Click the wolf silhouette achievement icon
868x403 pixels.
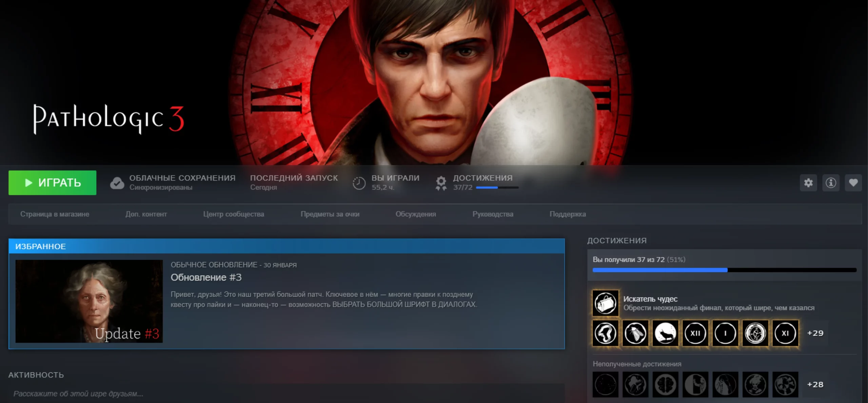point(665,333)
